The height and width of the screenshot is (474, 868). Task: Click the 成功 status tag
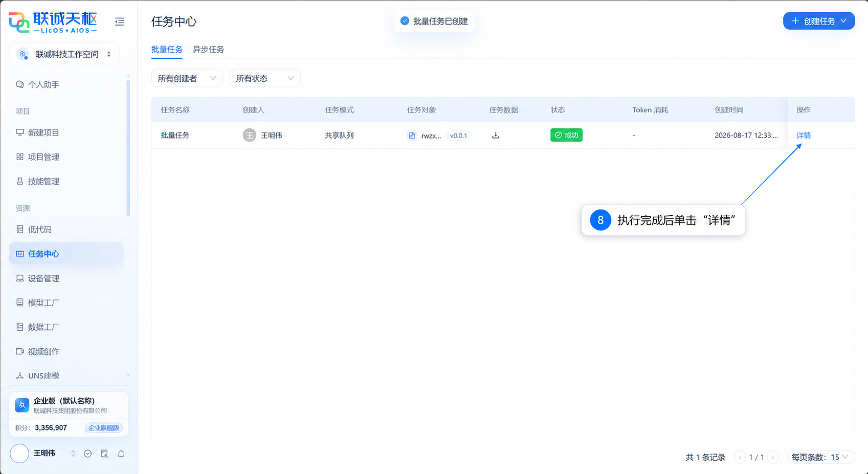(566, 135)
